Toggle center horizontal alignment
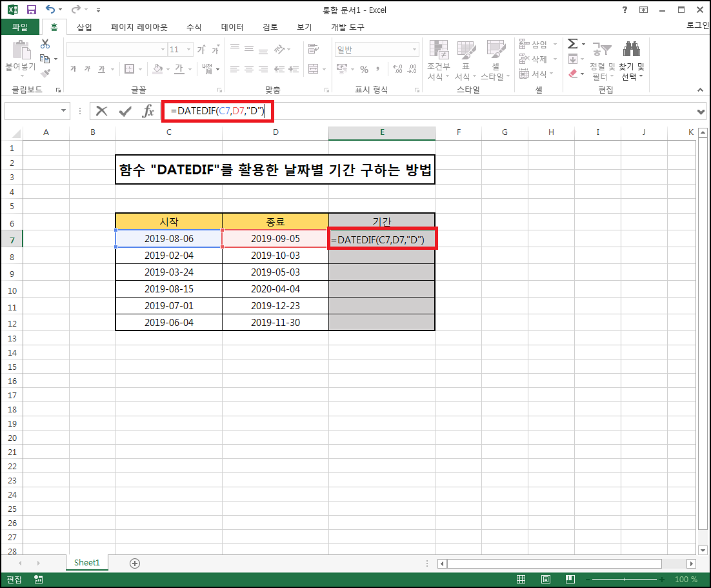This screenshot has height=588, width=711. [x=249, y=69]
